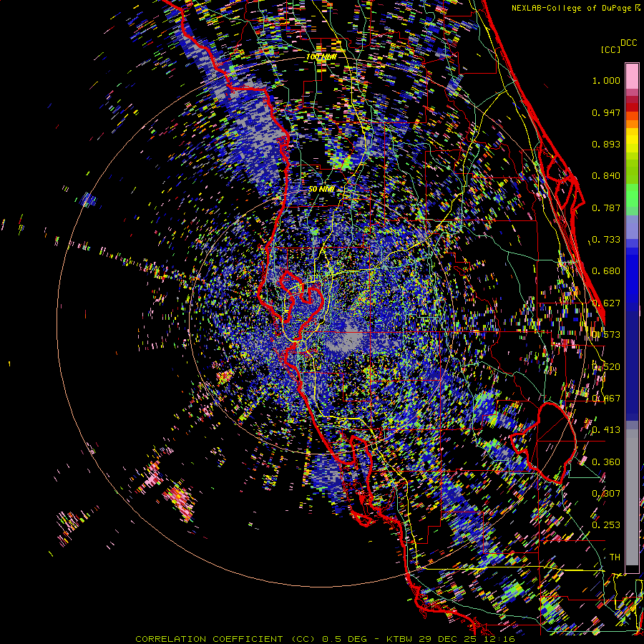Image resolution: width=644 pixels, height=644 pixels.
Task: Click the 50 NM range ring label
Action: click(321, 189)
